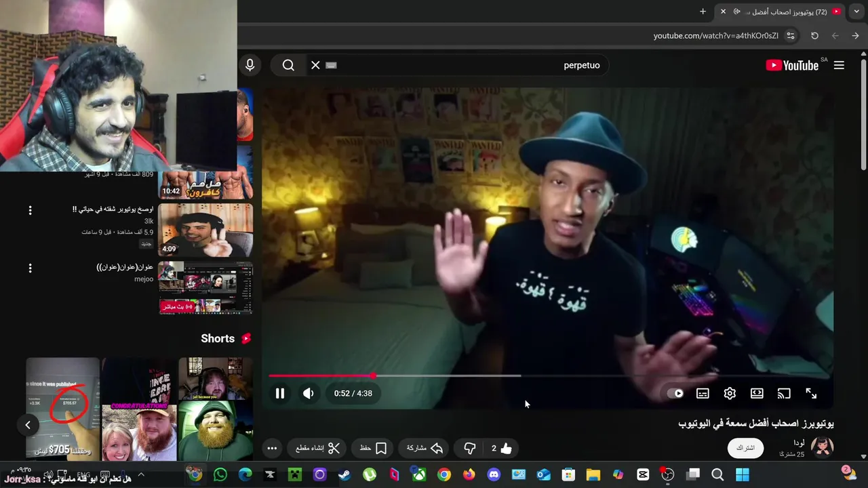
Task: Open the YouTube hamburger guide menu
Action: coord(839,65)
